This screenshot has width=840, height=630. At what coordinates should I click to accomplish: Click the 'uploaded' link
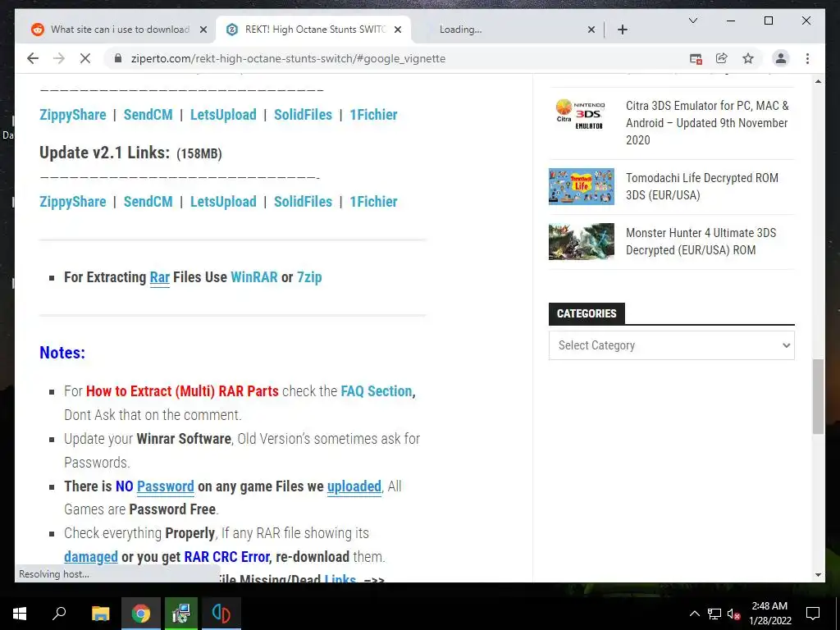354,486
